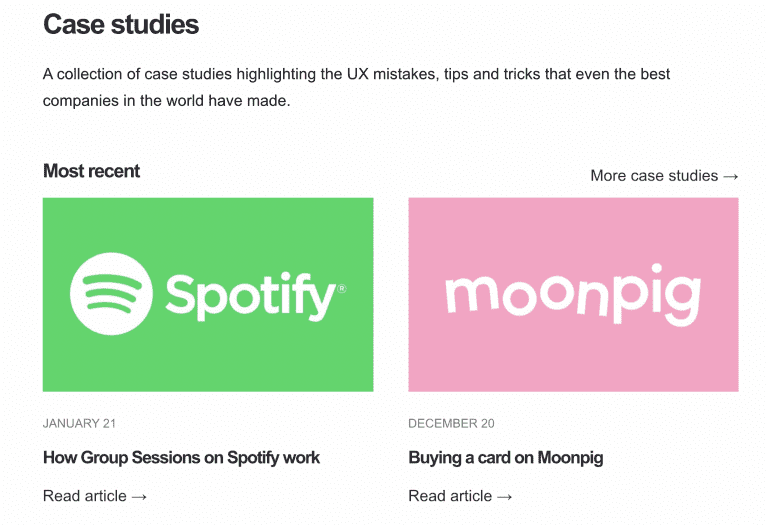This screenshot has width=768, height=525.
Task: Click the registered trademark symbol by Spotify
Action: [x=342, y=288]
